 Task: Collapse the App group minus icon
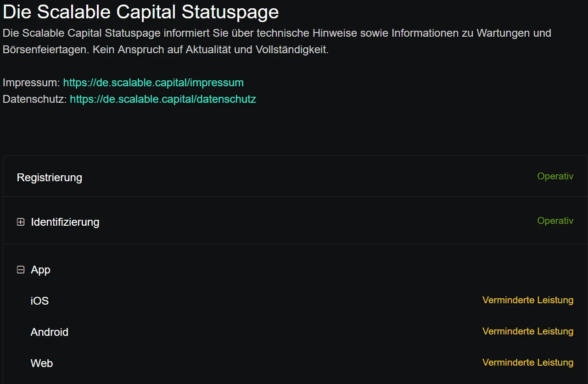21,270
